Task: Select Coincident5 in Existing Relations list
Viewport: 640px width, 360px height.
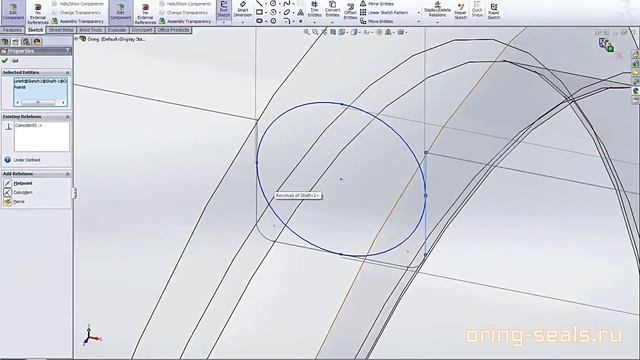Action: (x=28, y=126)
